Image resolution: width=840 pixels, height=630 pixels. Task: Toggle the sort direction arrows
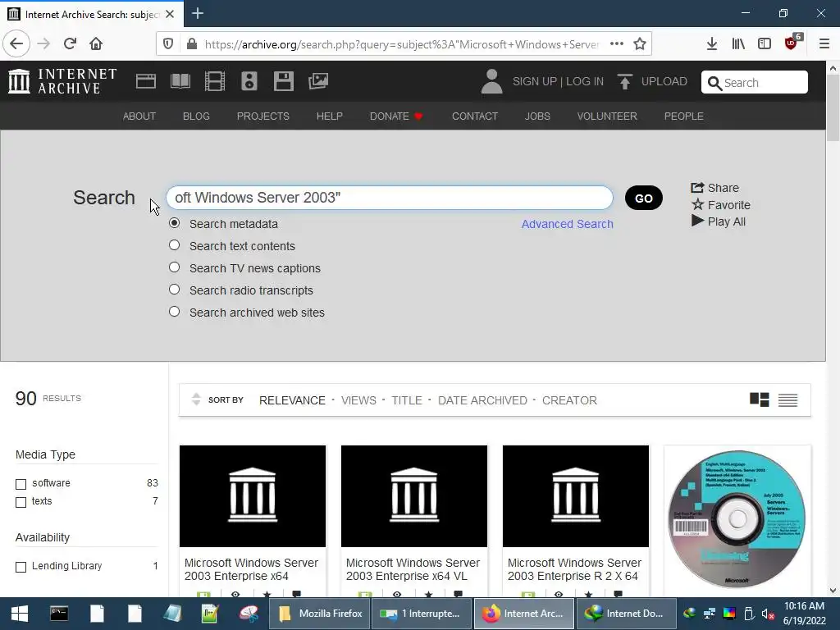point(196,399)
